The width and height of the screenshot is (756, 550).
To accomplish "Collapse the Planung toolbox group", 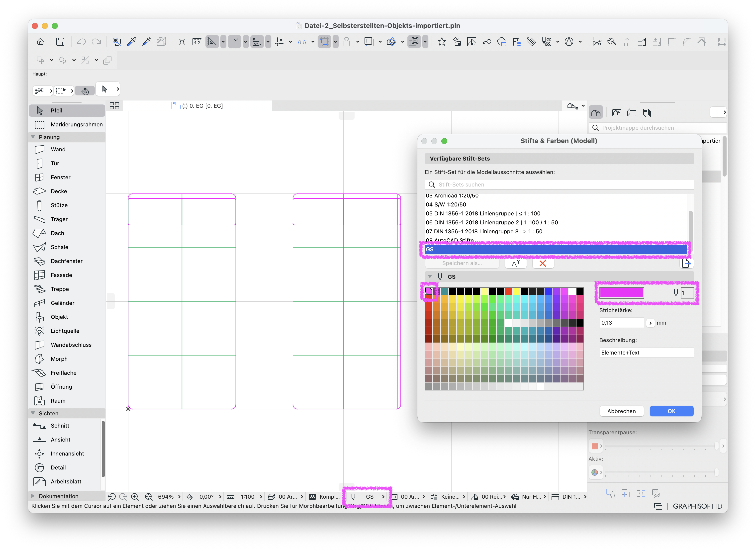I will 33,137.
